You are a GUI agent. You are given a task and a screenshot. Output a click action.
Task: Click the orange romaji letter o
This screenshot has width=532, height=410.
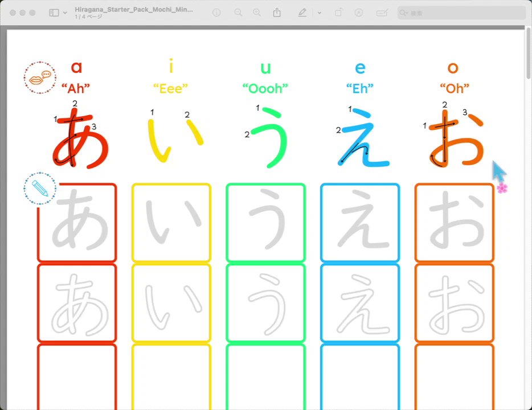(x=453, y=68)
